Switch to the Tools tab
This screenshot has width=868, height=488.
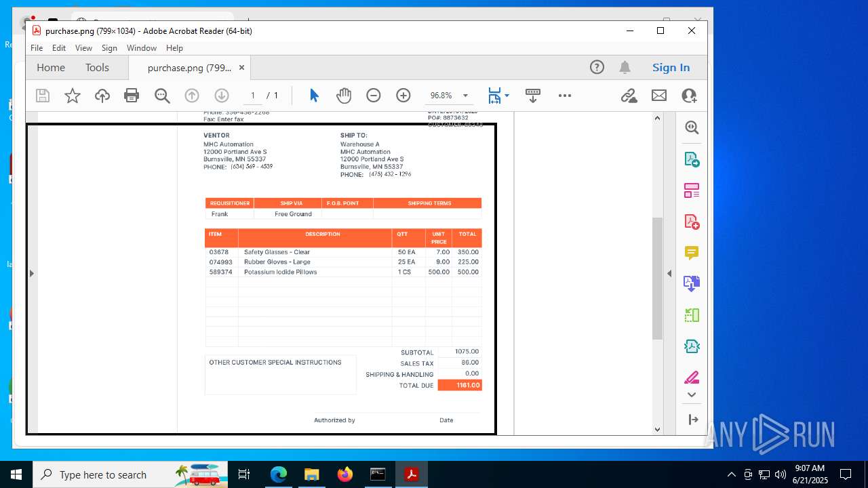pos(97,67)
